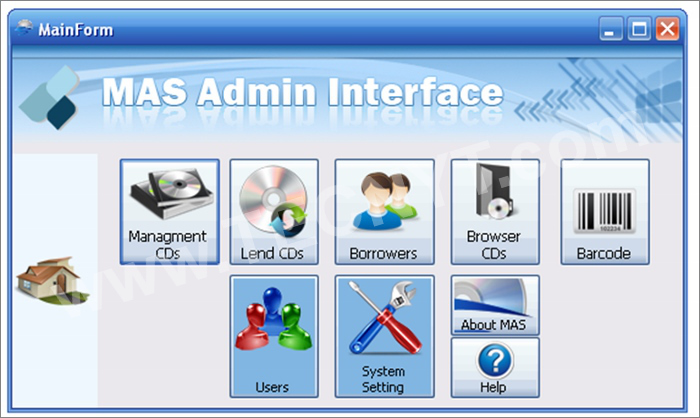
Task: Open Managment CDs via the CD case icon
Action: coord(172,193)
